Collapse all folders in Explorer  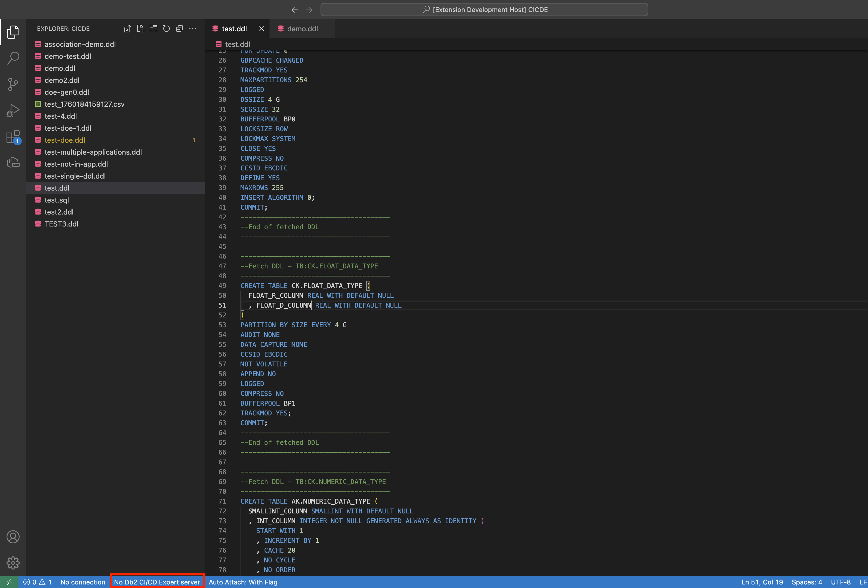[x=180, y=29]
